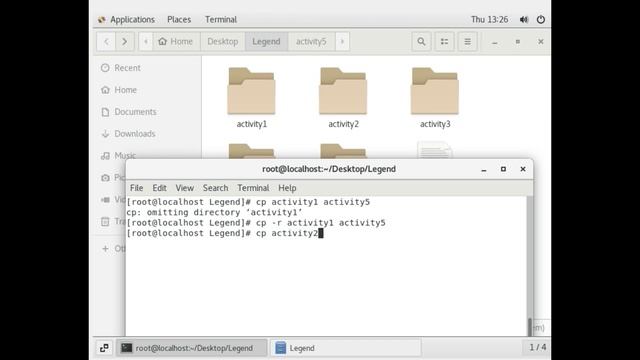Screen dimensions: 640x360
Task: Click the 'cp -r activity1 activity5' terminal line
Action: (256, 223)
